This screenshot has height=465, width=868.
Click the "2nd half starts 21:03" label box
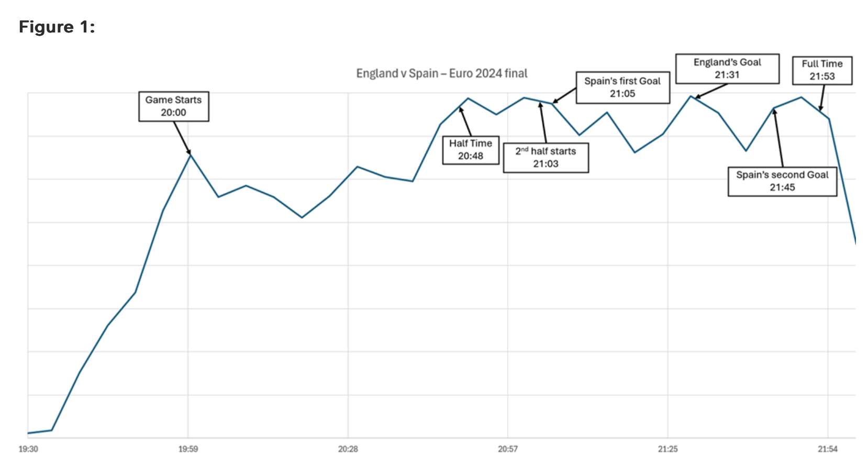click(546, 158)
